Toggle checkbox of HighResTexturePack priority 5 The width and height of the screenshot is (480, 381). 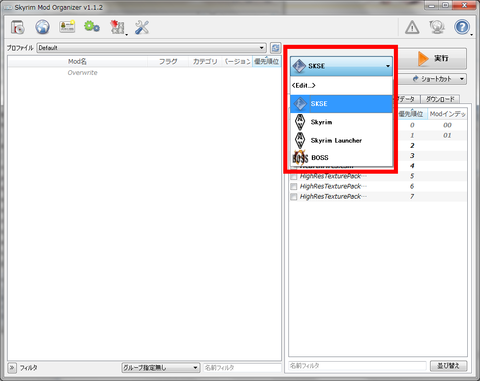tap(294, 176)
